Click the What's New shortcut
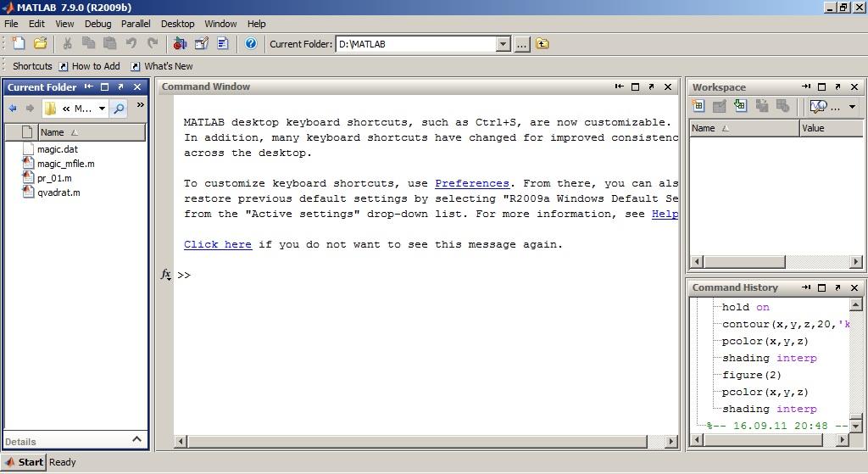The height and width of the screenshot is (474, 868). coord(162,66)
